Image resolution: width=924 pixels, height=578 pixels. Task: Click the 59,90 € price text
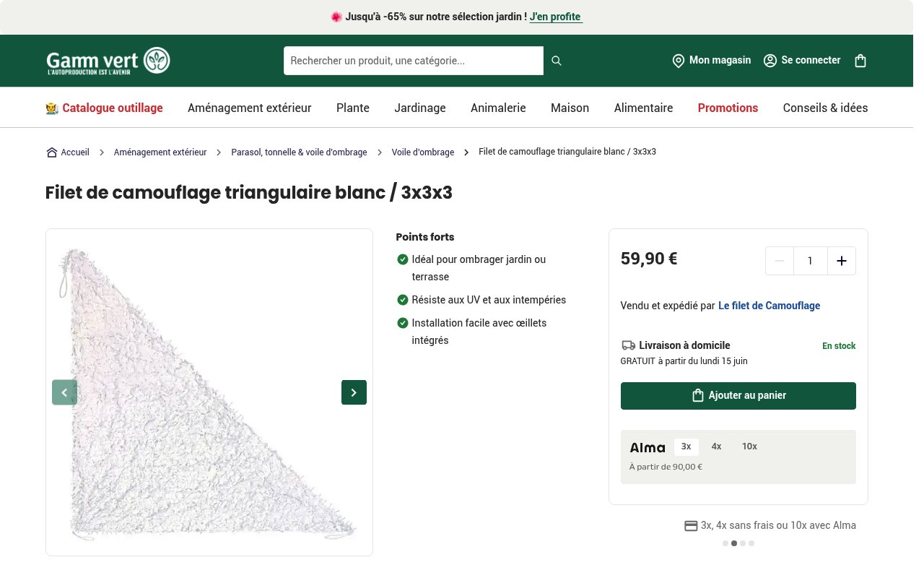click(649, 259)
